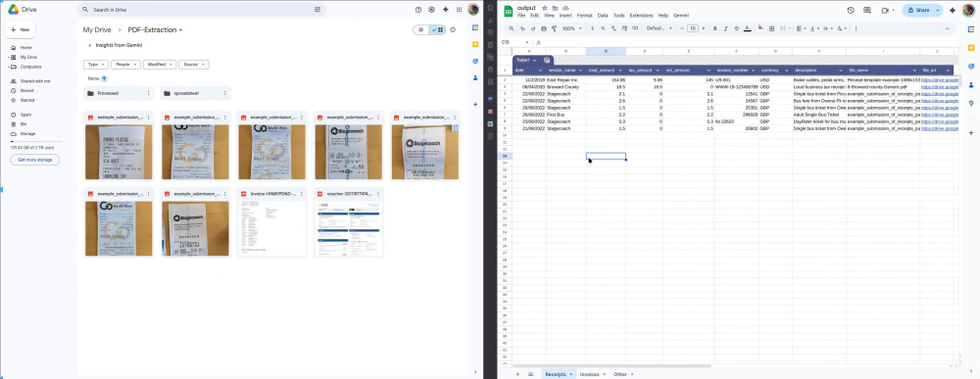Open the People filter dropdown
The width and height of the screenshot is (980, 379).
click(125, 65)
